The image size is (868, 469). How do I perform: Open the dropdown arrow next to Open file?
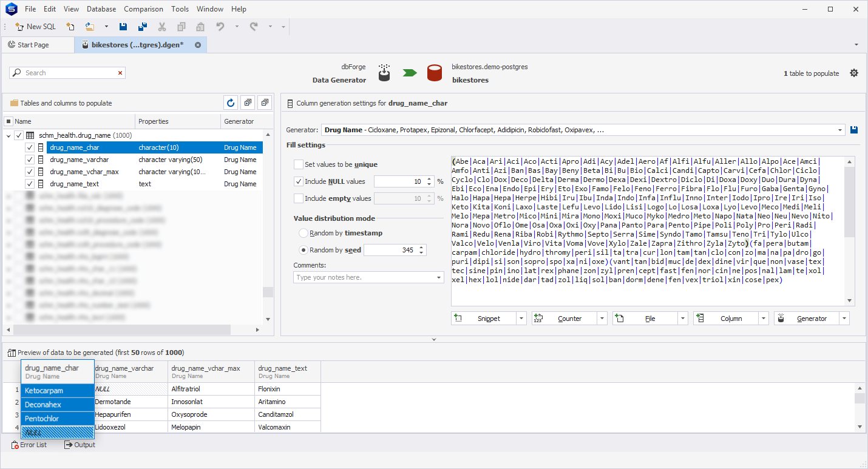click(106, 27)
